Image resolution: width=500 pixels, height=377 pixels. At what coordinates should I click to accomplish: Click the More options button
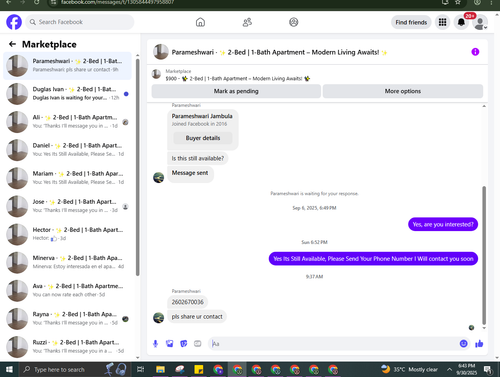403,91
